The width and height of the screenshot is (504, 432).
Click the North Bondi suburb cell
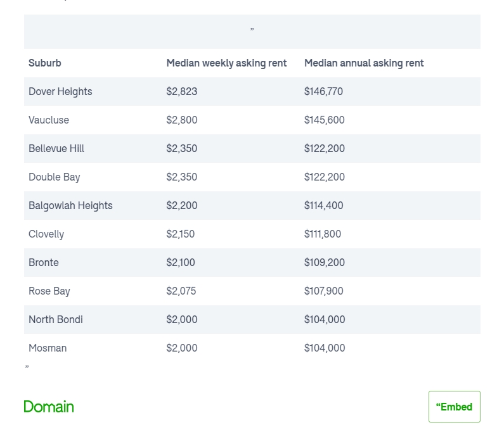tap(56, 320)
